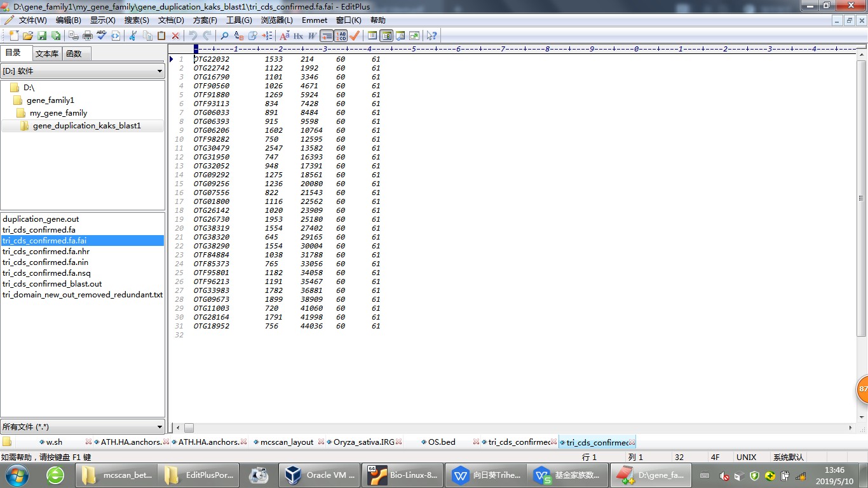
Task: Click the view in browser icon
Action: click(116, 36)
